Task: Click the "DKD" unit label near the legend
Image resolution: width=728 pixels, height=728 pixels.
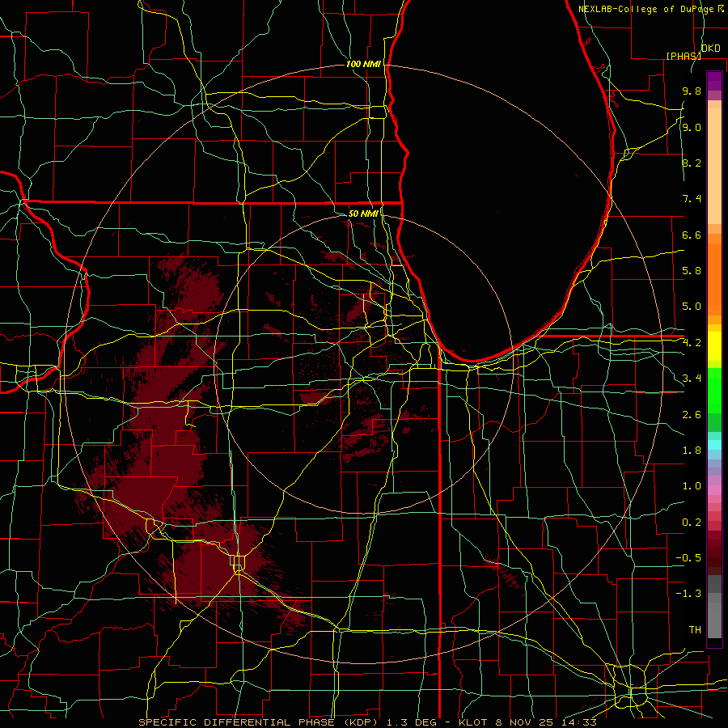Action: click(x=711, y=49)
